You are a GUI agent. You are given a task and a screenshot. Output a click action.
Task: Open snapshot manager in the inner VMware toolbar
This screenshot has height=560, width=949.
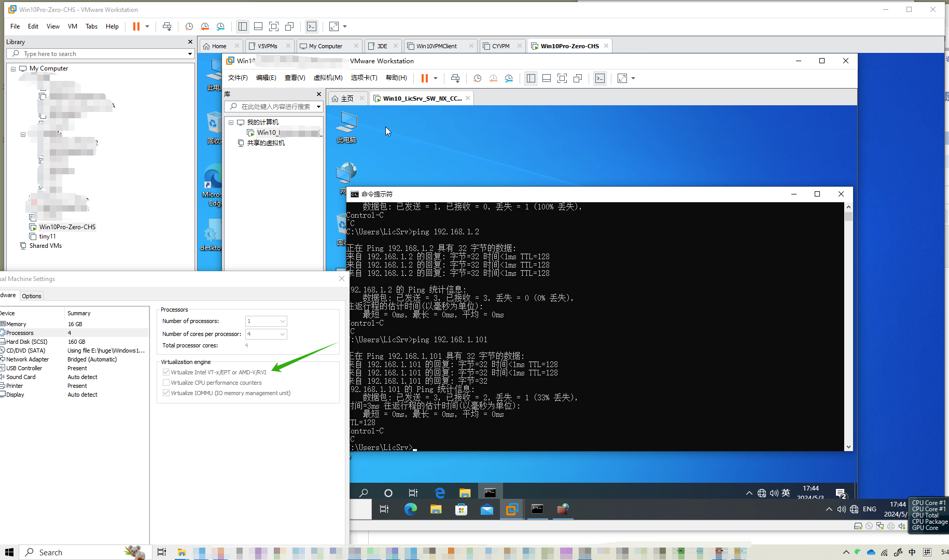(509, 78)
